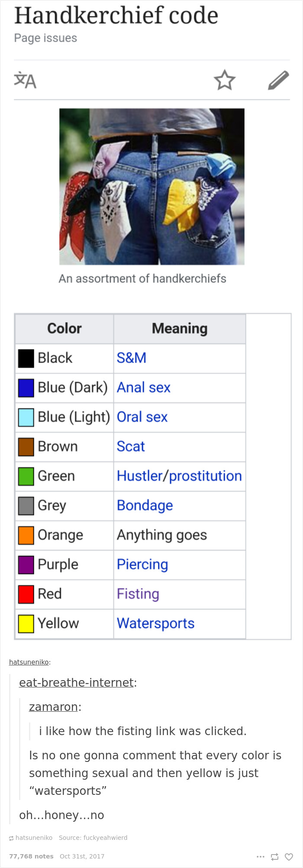This screenshot has height=868, width=303.
Task: Click the three-dots more options icon
Action: 260,856
